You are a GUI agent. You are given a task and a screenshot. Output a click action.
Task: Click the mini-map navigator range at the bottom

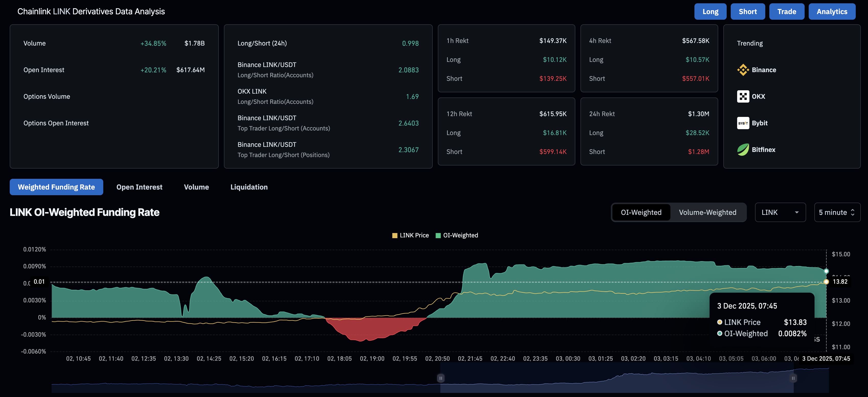[x=617, y=381]
